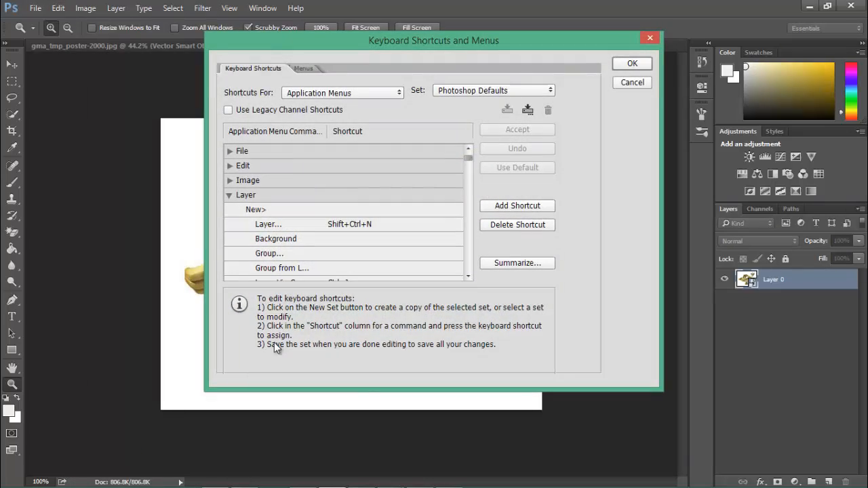This screenshot has height=488, width=868.
Task: Open the Normal blend mode dropdown
Action: point(759,241)
